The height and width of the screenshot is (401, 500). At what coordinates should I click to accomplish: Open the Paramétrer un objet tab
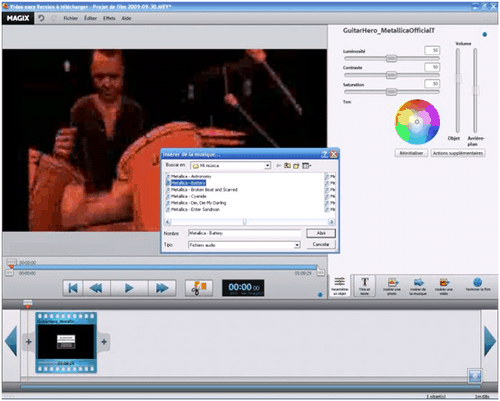tap(340, 286)
